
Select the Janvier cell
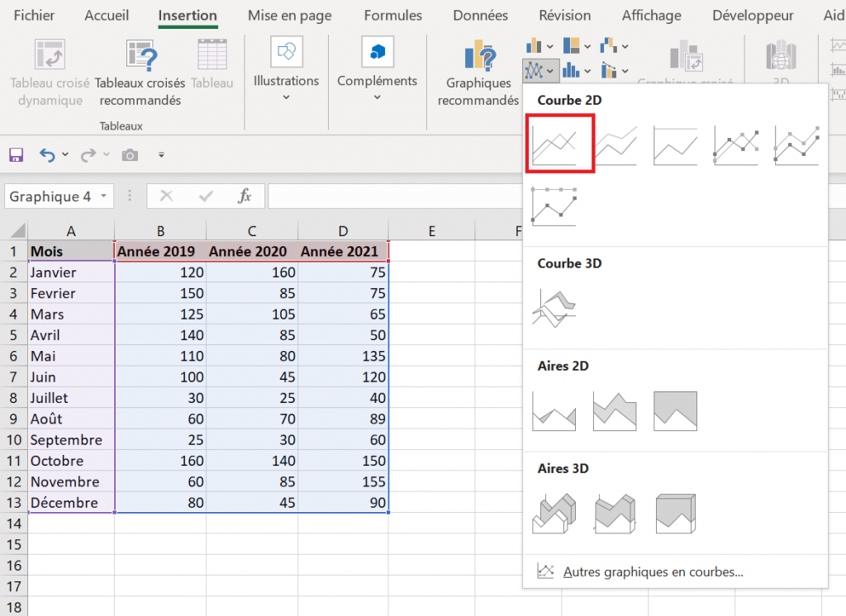pos(71,272)
